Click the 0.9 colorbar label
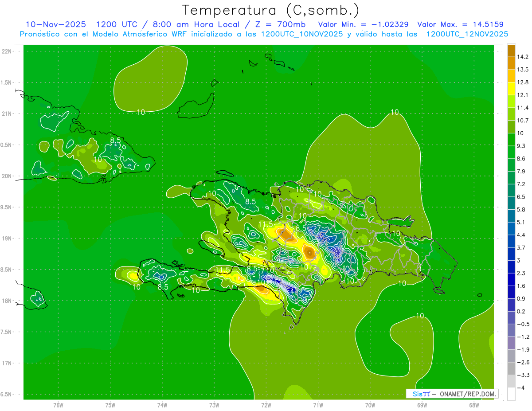This screenshot has width=532, height=411. (521, 298)
